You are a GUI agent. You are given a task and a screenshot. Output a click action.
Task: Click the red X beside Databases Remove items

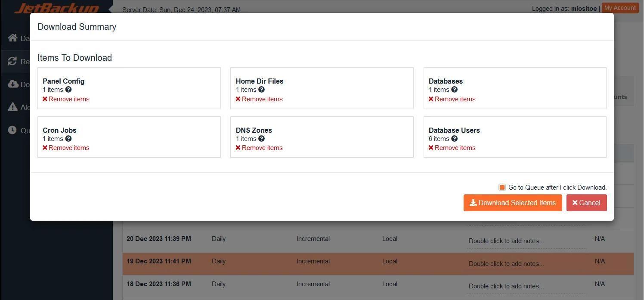tap(431, 99)
